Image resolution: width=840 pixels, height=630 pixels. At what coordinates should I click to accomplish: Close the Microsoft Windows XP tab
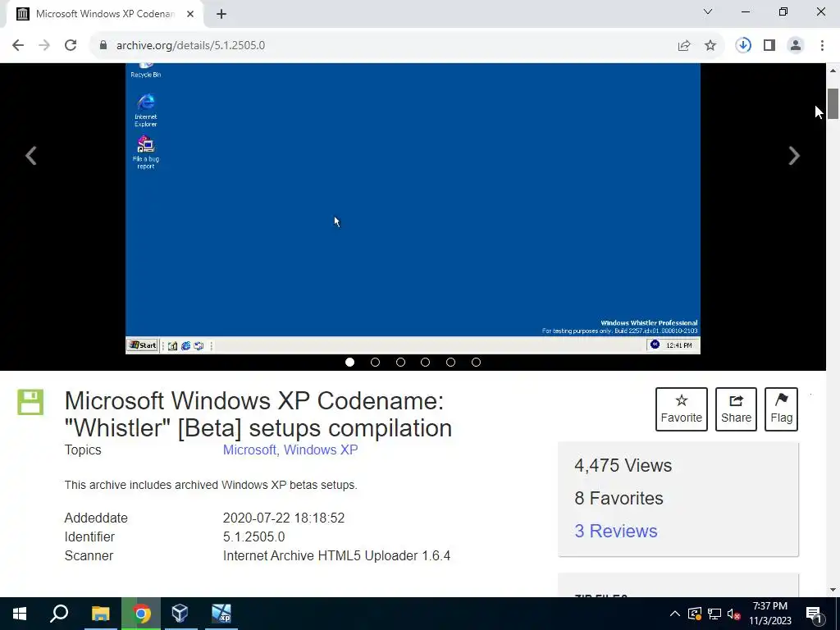point(190,14)
